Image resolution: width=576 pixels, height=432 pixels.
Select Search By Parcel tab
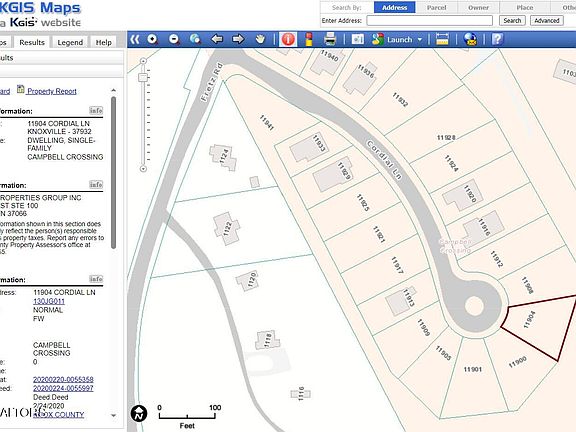436,7
